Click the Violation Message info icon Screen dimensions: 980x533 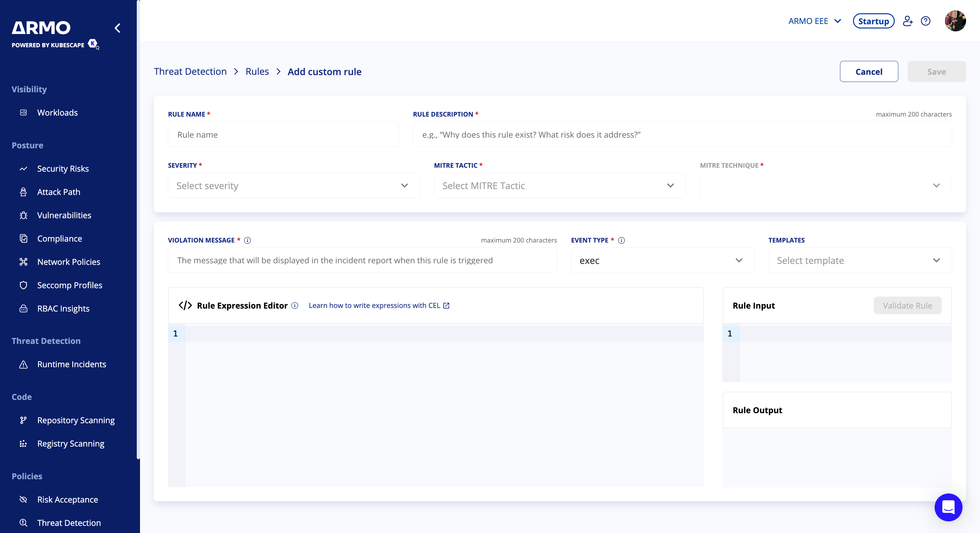tap(247, 240)
